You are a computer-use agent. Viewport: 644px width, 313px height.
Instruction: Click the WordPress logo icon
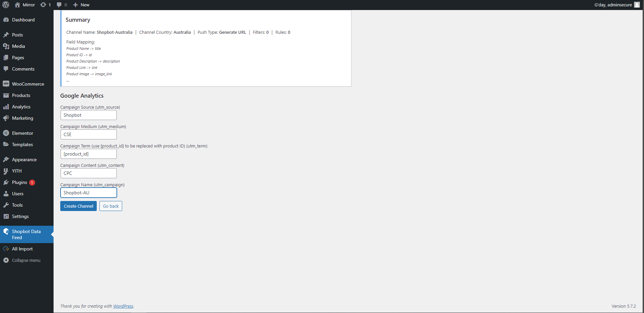pyautogui.click(x=6, y=5)
